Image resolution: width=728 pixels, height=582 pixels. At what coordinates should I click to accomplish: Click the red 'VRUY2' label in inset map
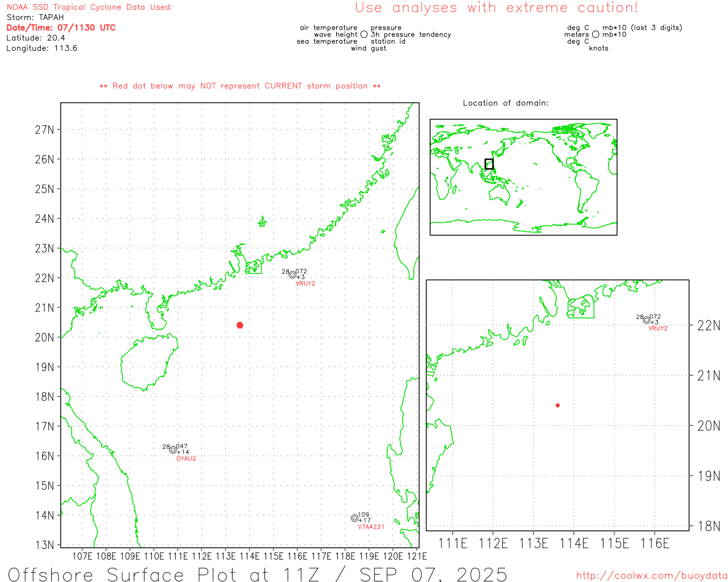coord(658,329)
